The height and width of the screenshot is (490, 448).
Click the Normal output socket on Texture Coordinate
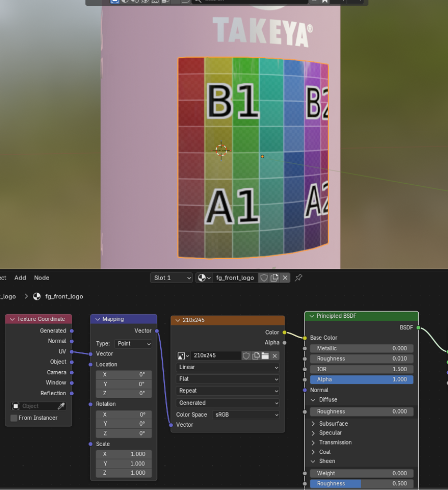coord(72,341)
